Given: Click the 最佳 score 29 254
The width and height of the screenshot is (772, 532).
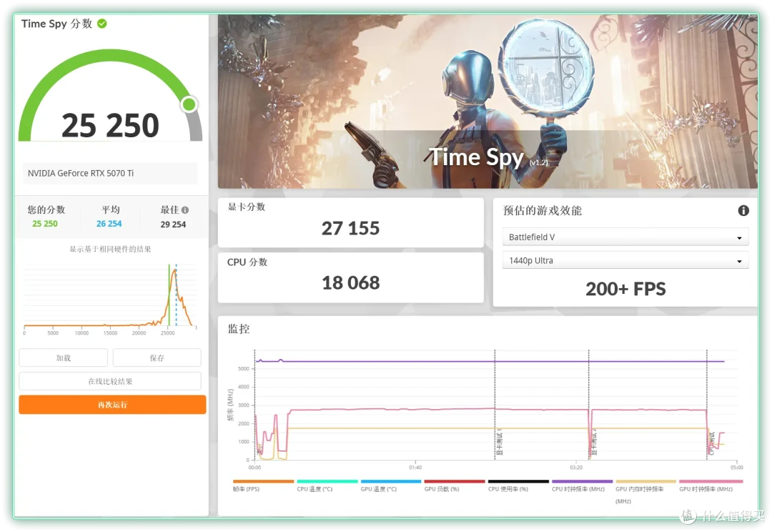Looking at the screenshot, I should [173, 224].
